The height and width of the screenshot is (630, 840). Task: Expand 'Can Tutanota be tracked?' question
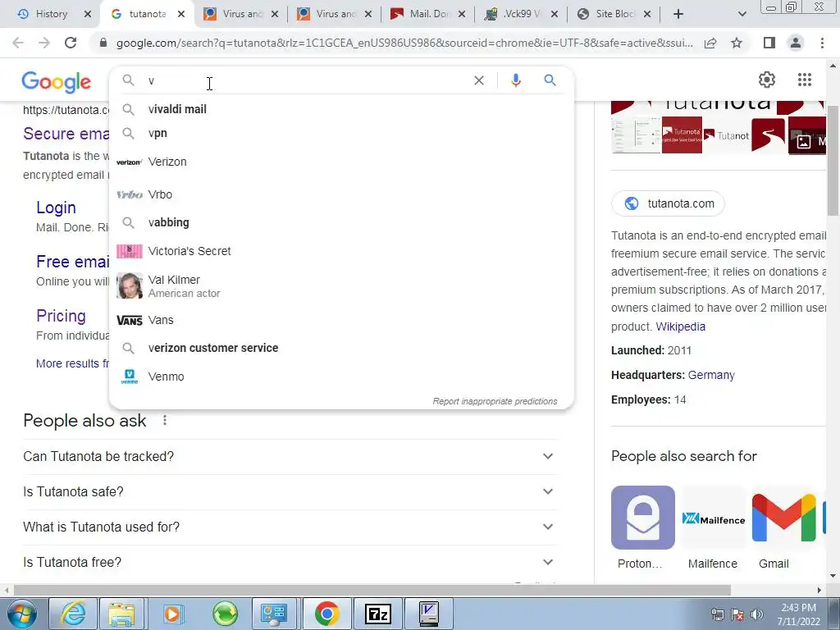pos(290,456)
